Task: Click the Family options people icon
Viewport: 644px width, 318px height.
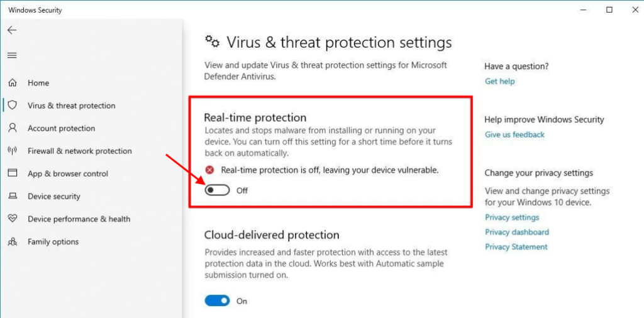Action: tap(12, 242)
